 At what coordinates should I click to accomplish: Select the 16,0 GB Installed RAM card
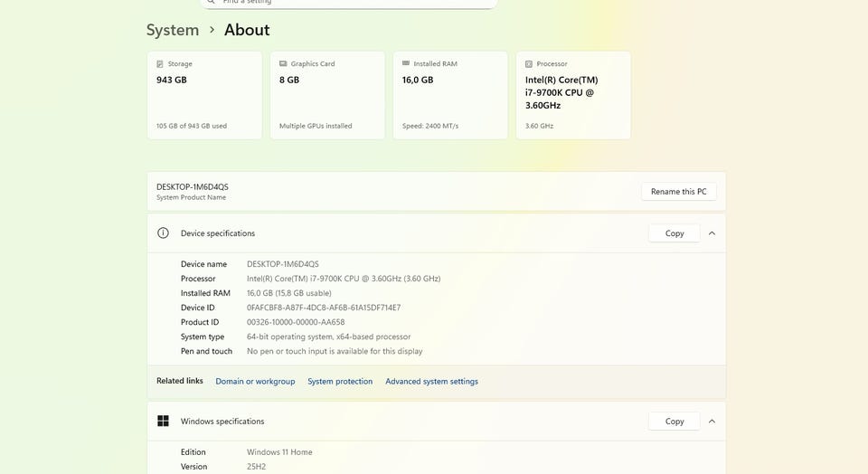tap(449, 95)
